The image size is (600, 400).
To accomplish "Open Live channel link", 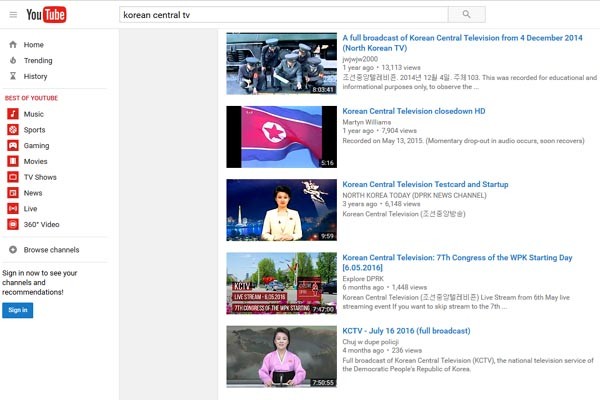I will click(x=30, y=209).
